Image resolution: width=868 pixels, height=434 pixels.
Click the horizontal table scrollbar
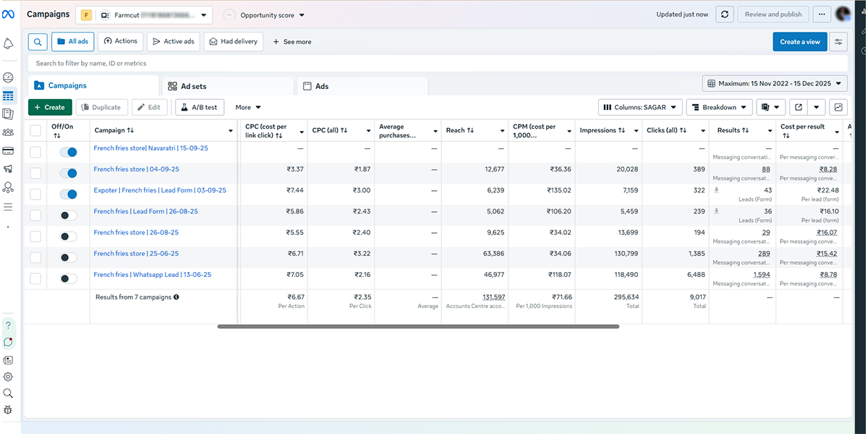418,327
